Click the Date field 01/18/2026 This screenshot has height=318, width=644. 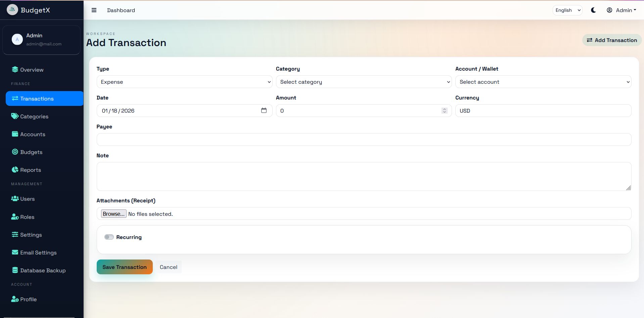pyautogui.click(x=184, y=111)
